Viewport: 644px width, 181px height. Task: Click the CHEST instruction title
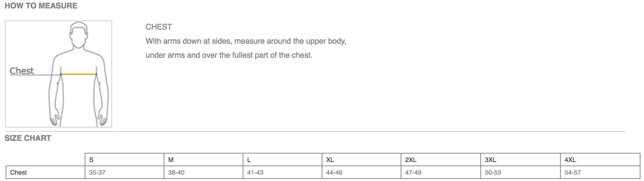pos(159,27)
